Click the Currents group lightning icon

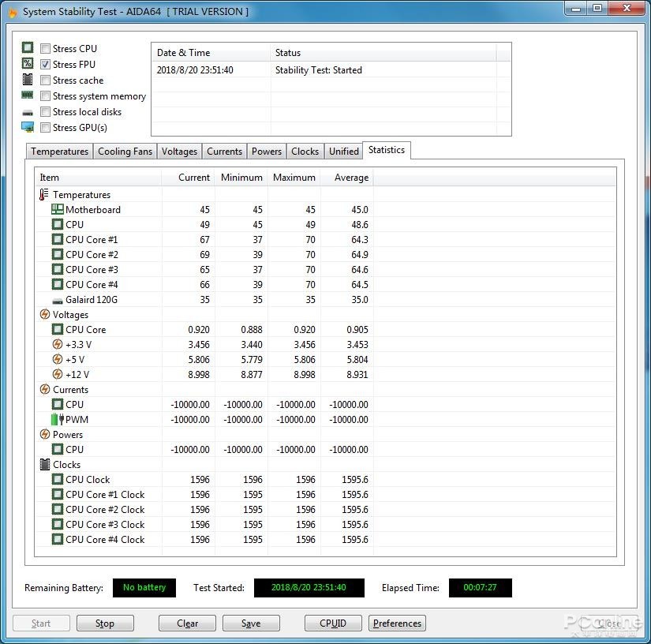(x=45, y=389)
